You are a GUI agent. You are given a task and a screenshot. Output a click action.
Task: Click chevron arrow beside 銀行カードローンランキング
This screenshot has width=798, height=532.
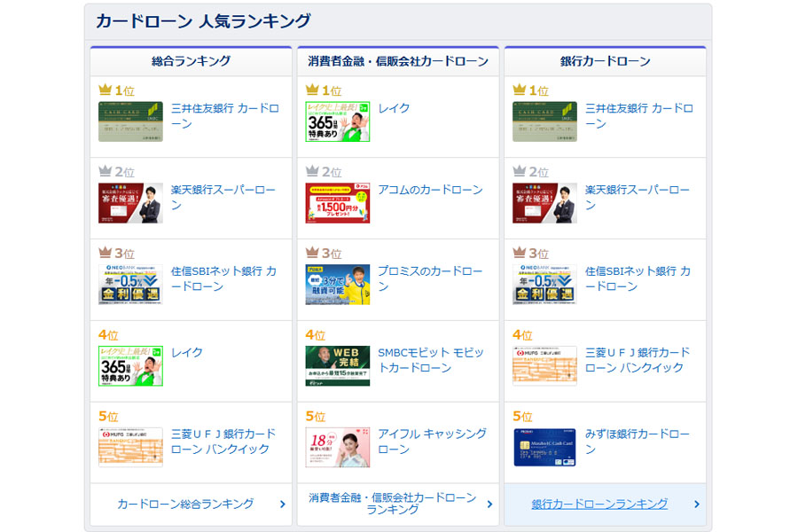coord(697,504)
